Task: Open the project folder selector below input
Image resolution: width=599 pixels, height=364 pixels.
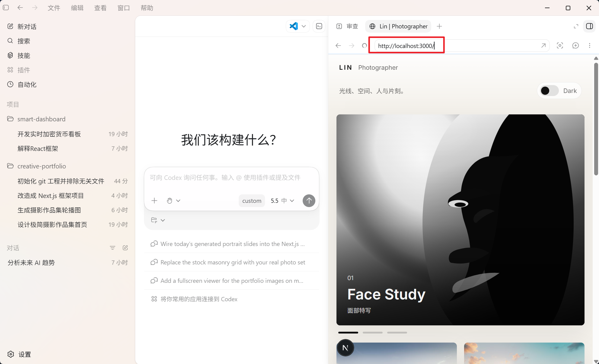Action: coord(158,220)
